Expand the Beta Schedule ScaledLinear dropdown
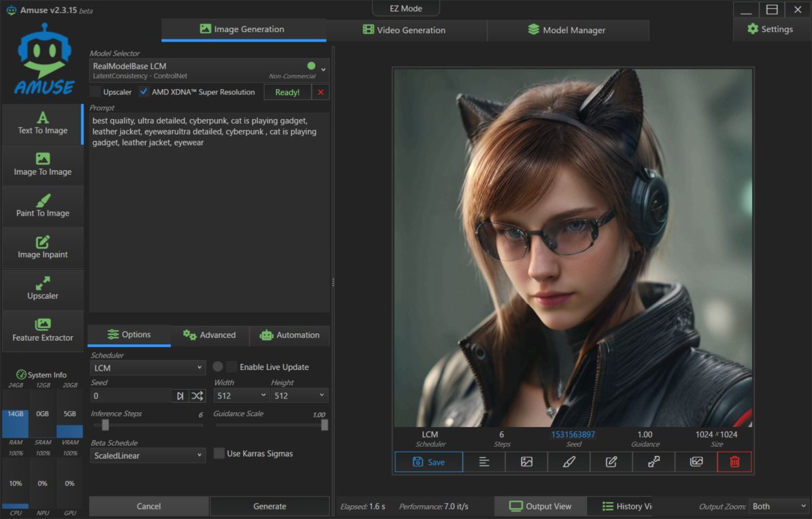Screen dimensions: 812x519 [148, 456]
